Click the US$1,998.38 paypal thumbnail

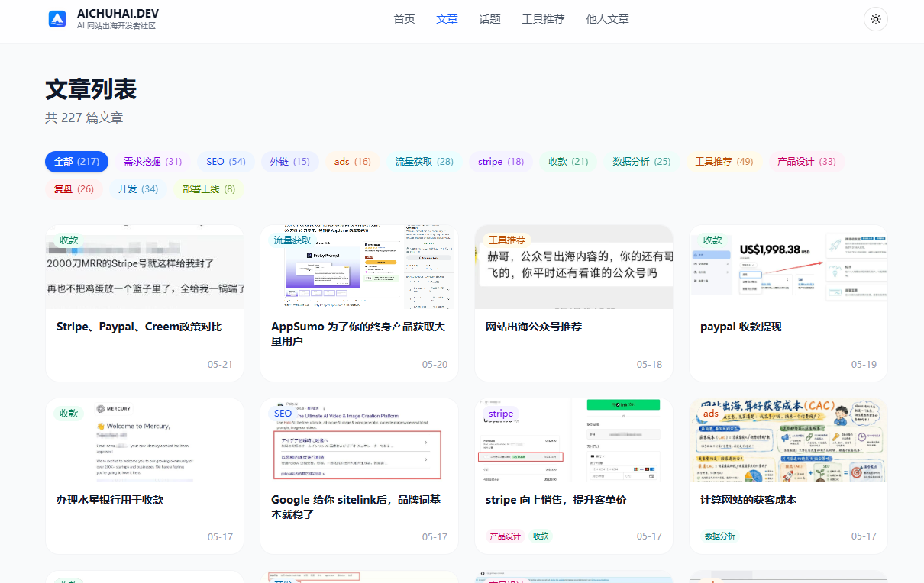tap(788, 267)
